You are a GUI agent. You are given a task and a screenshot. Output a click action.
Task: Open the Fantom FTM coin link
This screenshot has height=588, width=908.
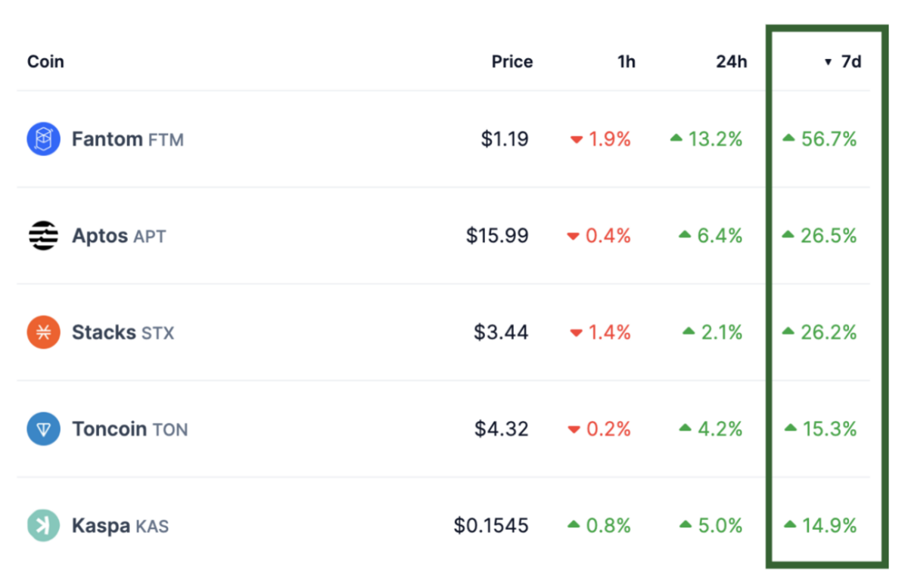pos(127,139)
